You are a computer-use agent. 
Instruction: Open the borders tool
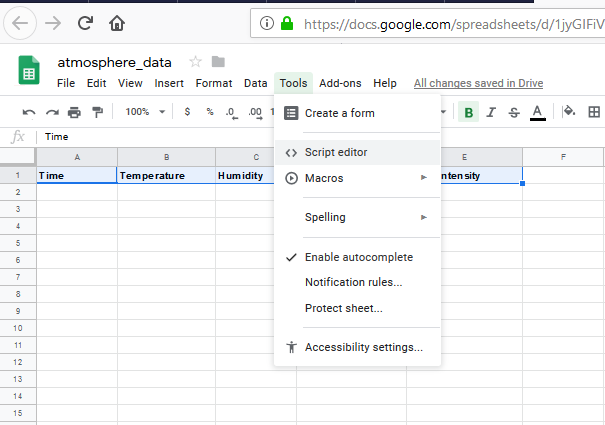[x=594, y=112]
